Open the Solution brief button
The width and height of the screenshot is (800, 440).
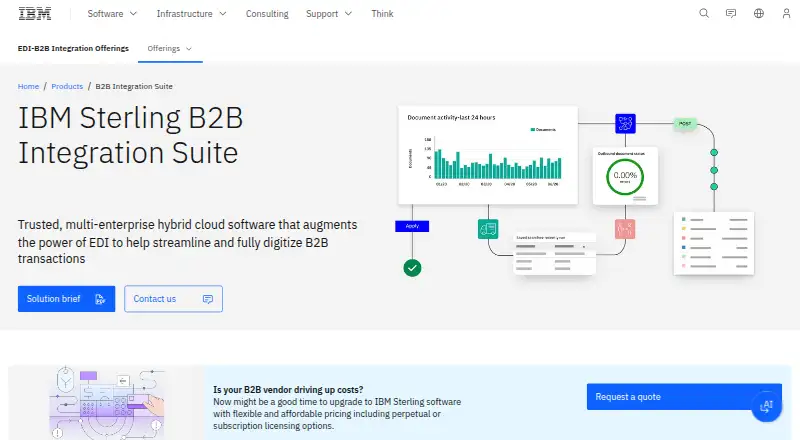click(66, 299)
